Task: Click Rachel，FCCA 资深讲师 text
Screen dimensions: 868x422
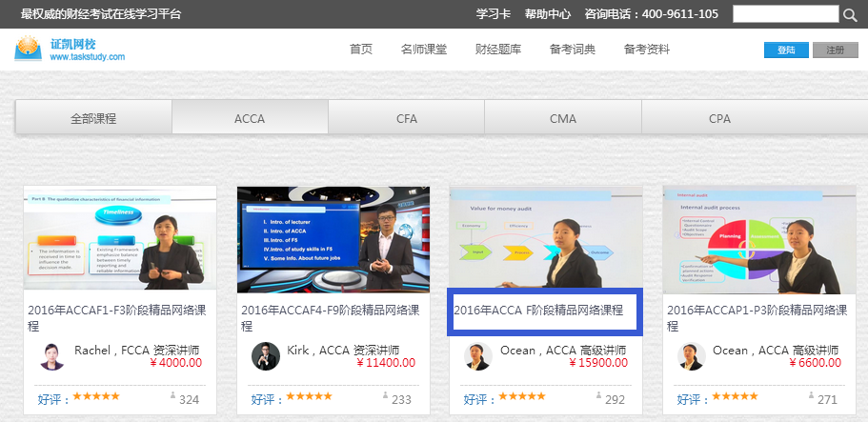Action: 137,350
